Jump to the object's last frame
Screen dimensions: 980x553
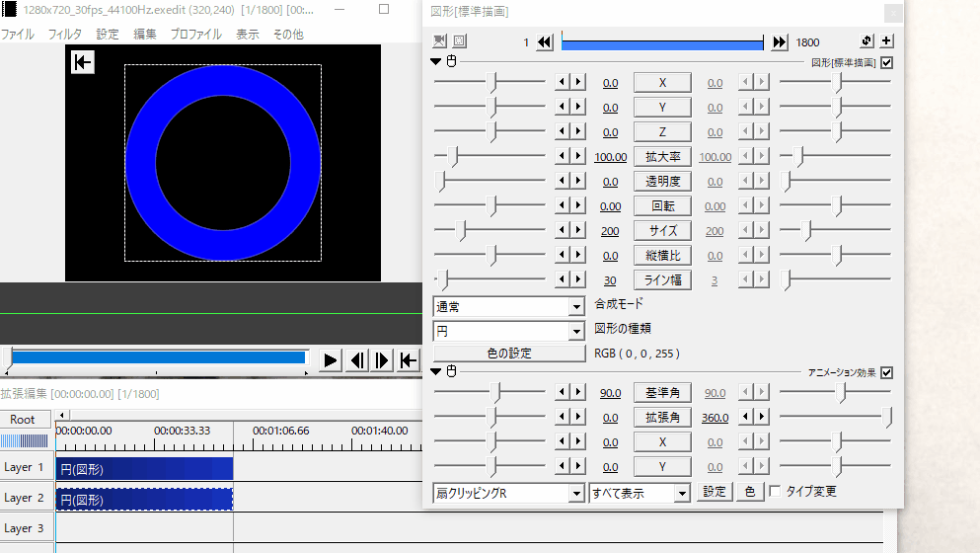(780, 41)
